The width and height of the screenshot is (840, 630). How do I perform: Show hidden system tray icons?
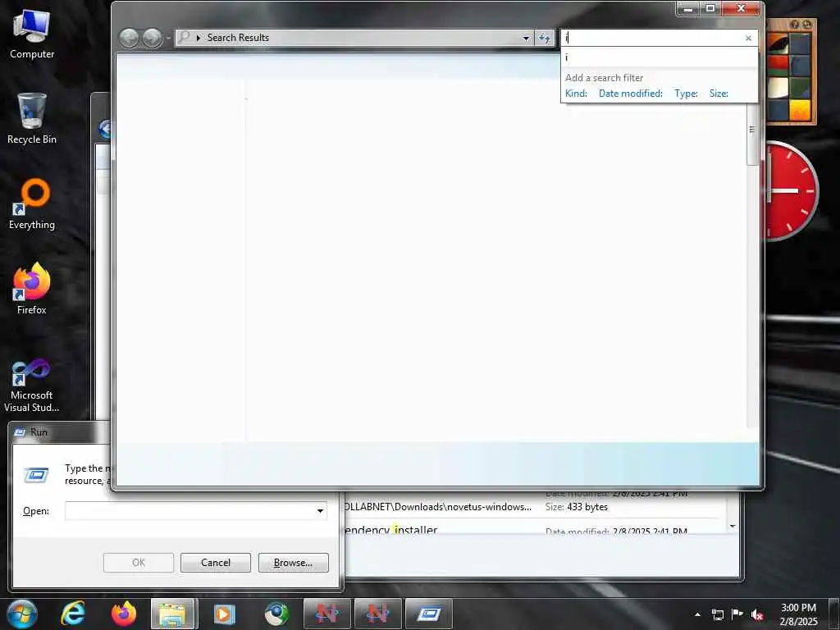point(697,614)
